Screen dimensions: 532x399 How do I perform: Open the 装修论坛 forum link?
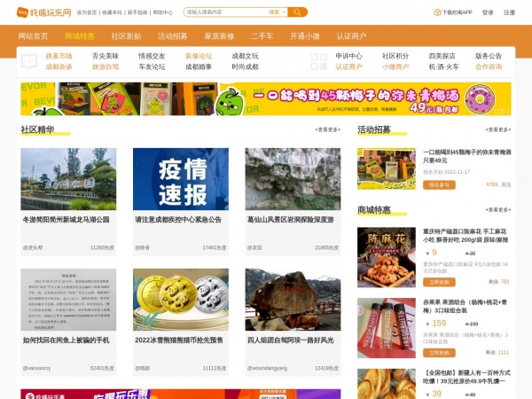[x=199, y=56]
